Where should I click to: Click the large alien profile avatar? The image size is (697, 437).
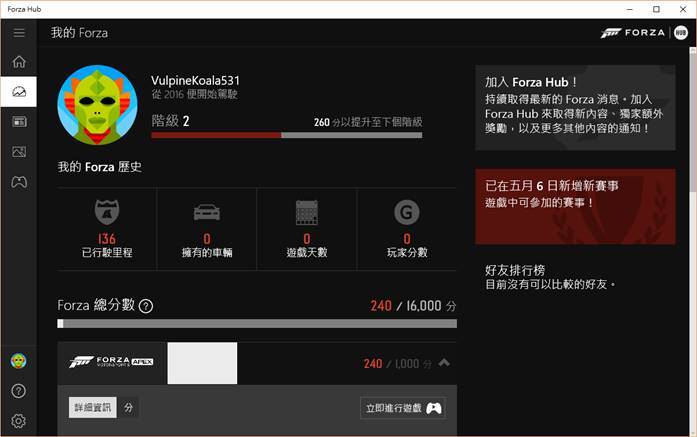tap(97, 105)
